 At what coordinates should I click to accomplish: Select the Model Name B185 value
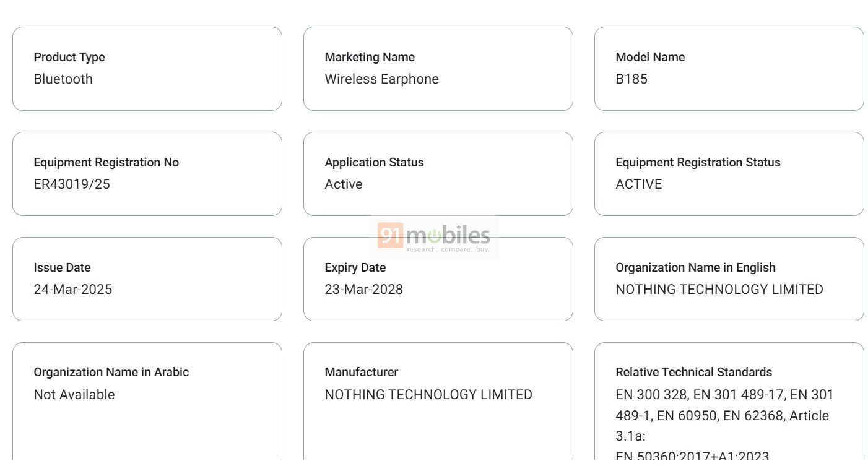tap(631, 79)
